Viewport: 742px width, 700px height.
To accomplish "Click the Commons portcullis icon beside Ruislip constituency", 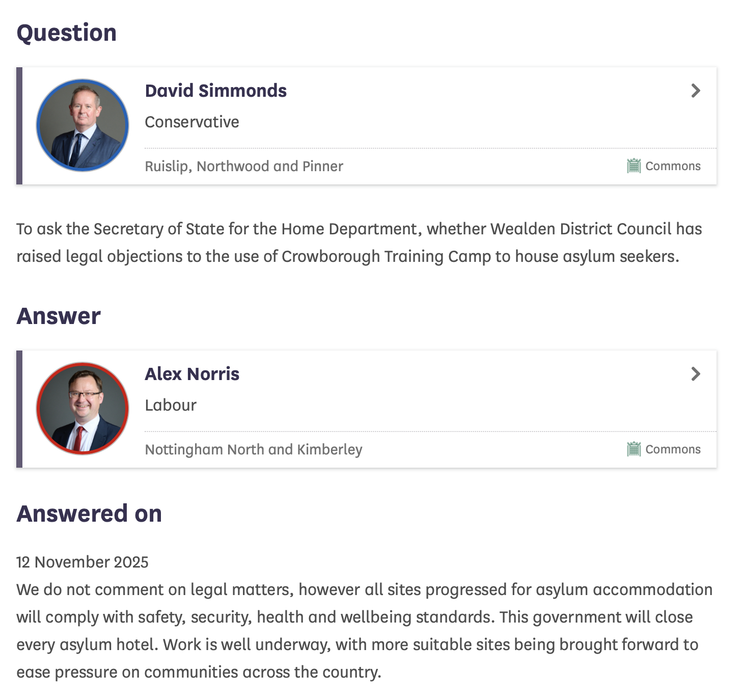I will tap(634, 166).
